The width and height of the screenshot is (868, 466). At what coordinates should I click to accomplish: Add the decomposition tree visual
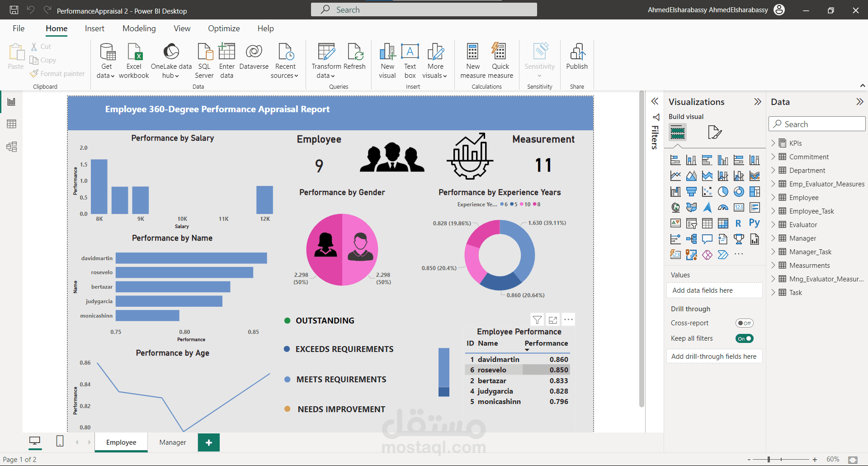click(691, 239)
